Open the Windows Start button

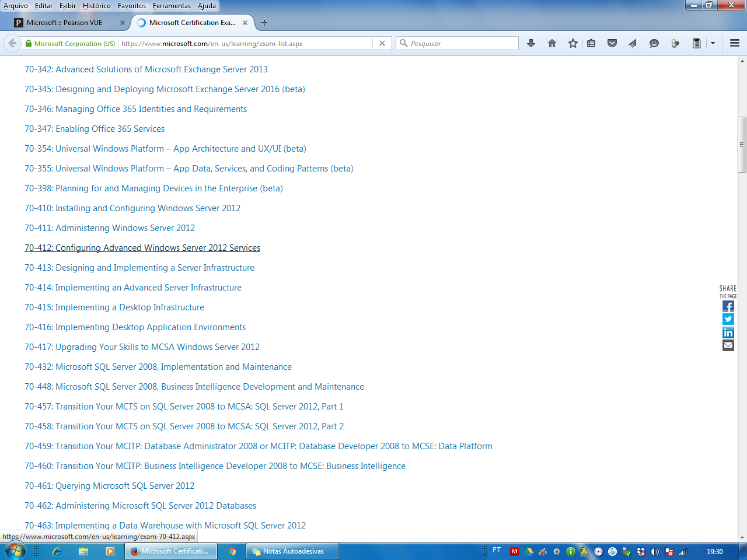click(x=15, y=551)
